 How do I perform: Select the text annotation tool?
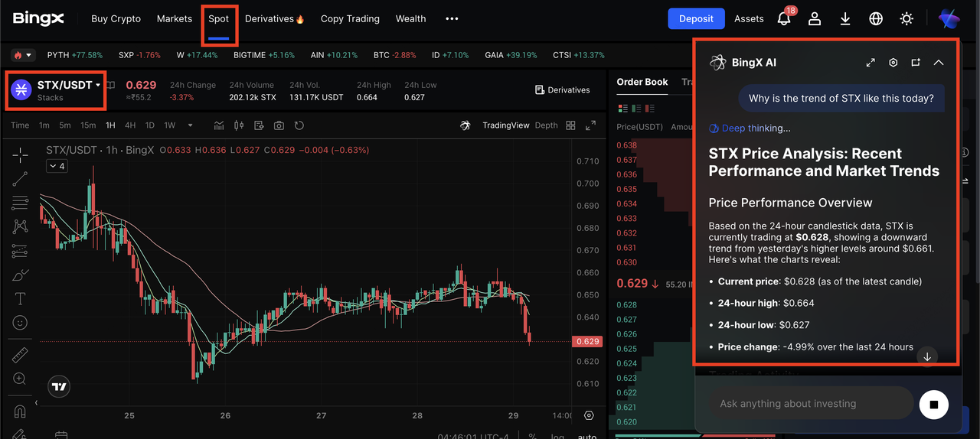coord(20,298)
